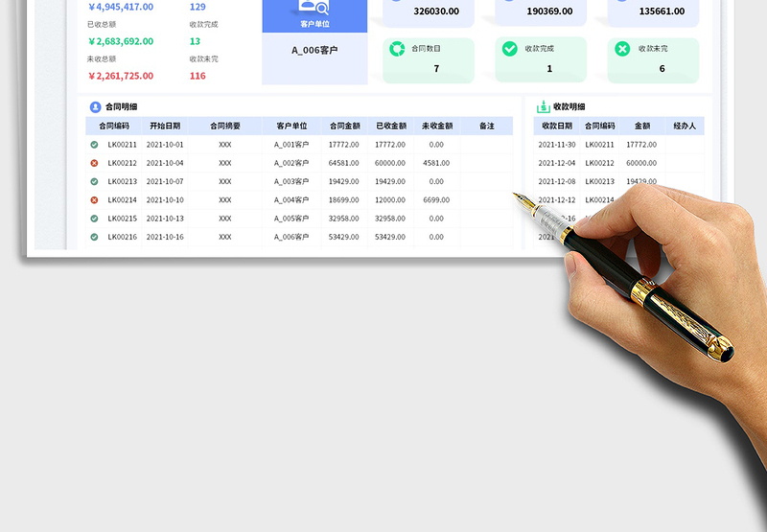The image size is (767, 532).
Task: Select unreceived amount 4581.00
Action: pos(436,163)
